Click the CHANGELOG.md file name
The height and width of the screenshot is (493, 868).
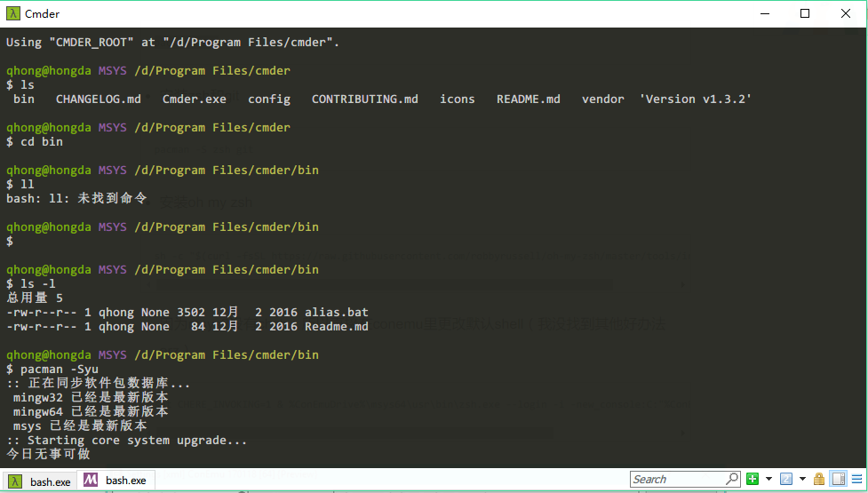98,99
